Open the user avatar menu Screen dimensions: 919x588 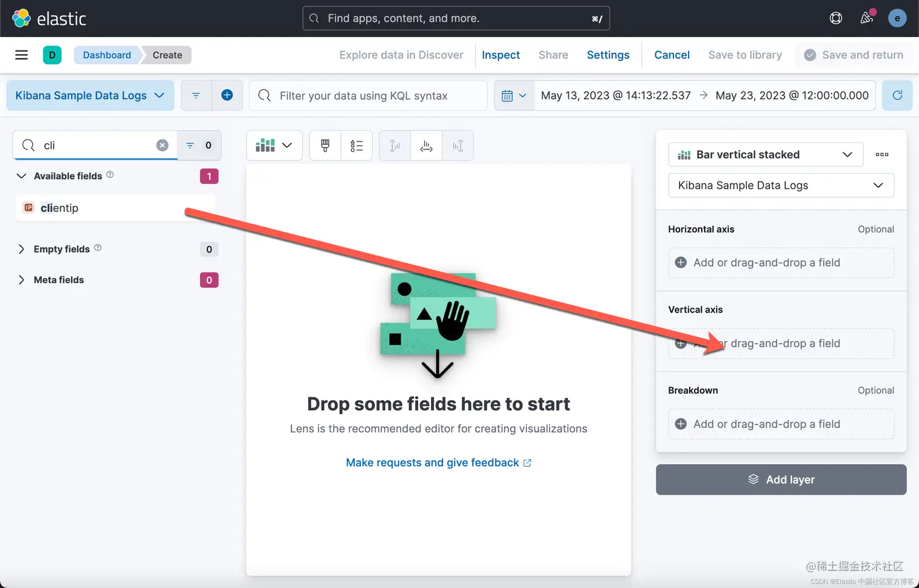(897, 18)
